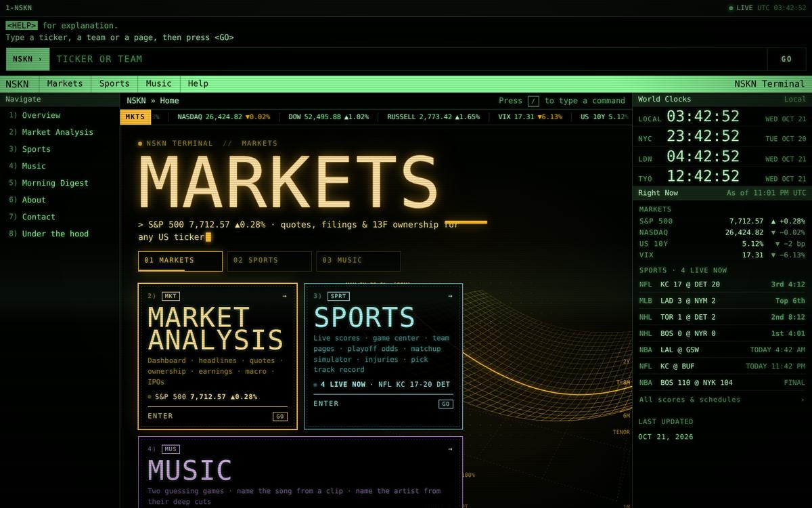Click the NASDAQ 26,424.82 ticker entry
Viewport: 812px width, 508px height.
click(x=223, y=117)
